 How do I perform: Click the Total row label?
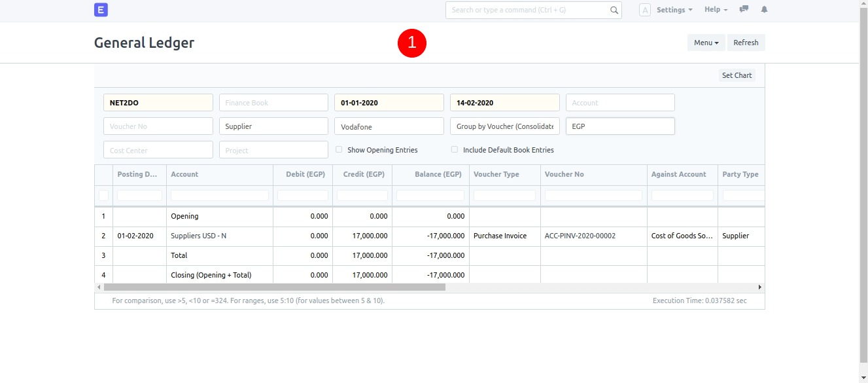[179, 255]
